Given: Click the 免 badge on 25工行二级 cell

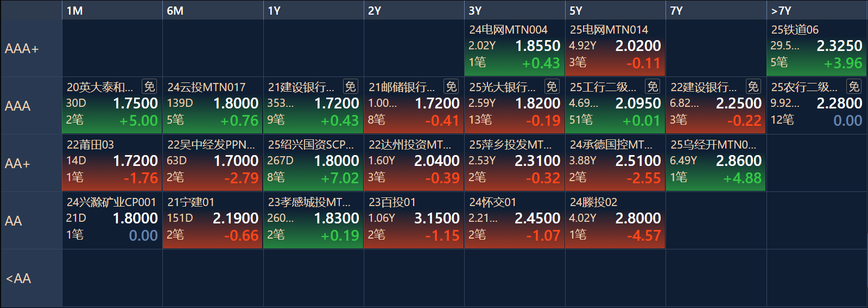Looking at the screenshot, I should coord(652,86).
